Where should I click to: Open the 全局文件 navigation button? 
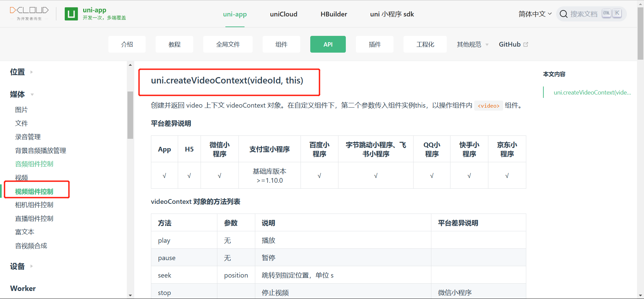point(228,44)
